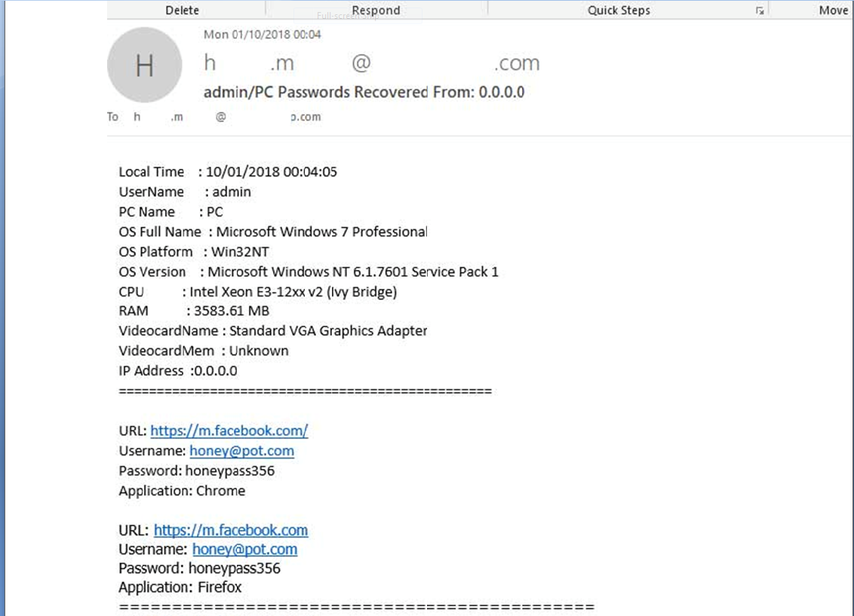Click the Application: Firefox text
854x616 pixels.
tap(180, 587)
